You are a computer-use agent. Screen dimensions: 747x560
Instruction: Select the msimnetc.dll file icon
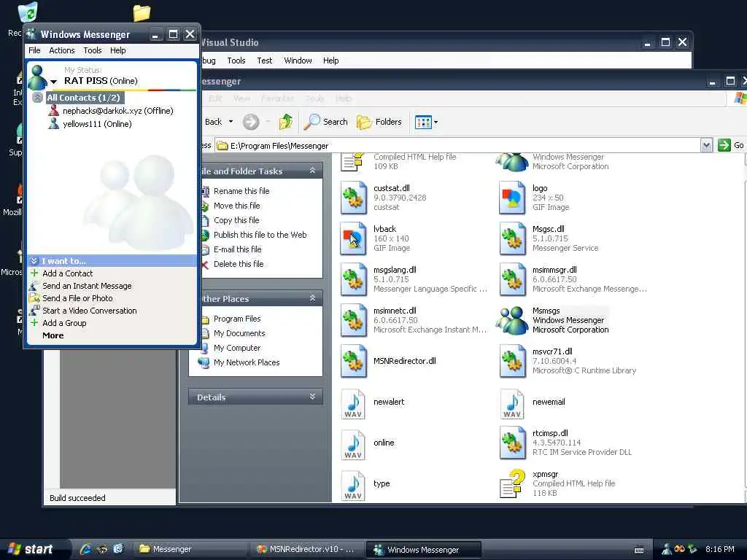tap(354, 321)
